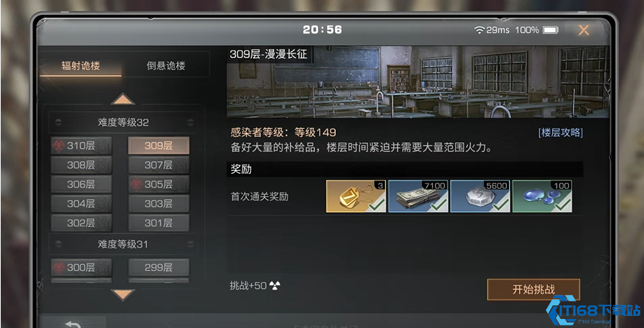Show lower floors with the down triangle

(x=123, y=295)
